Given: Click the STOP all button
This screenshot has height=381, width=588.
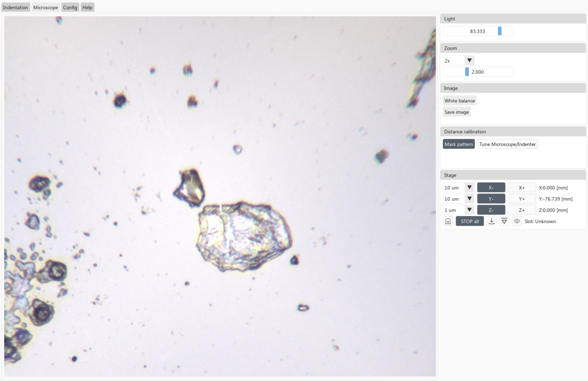Looking at the screenshot, I should (470, 221).
